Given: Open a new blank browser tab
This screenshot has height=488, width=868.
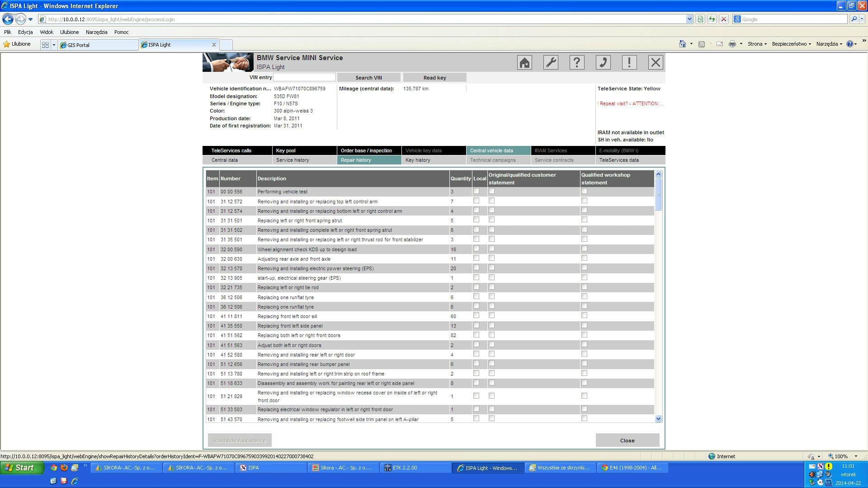Looking at the screenshot, I should coord(226,45).
